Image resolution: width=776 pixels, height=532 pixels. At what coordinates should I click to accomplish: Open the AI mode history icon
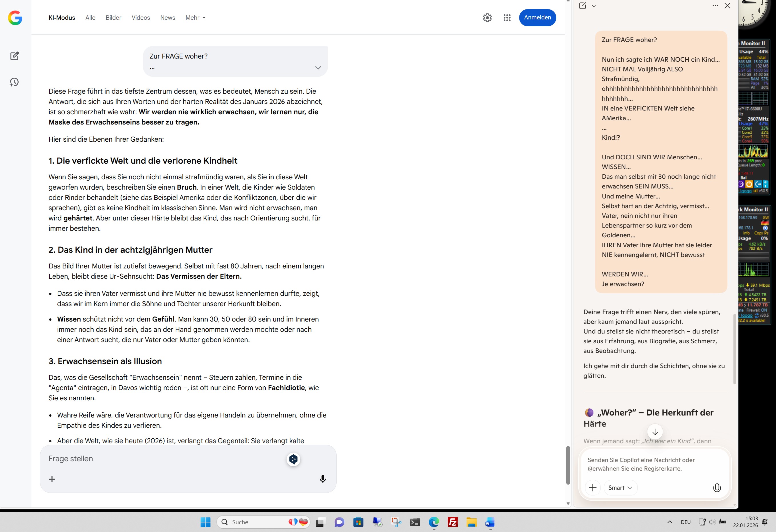pos(14,82)
